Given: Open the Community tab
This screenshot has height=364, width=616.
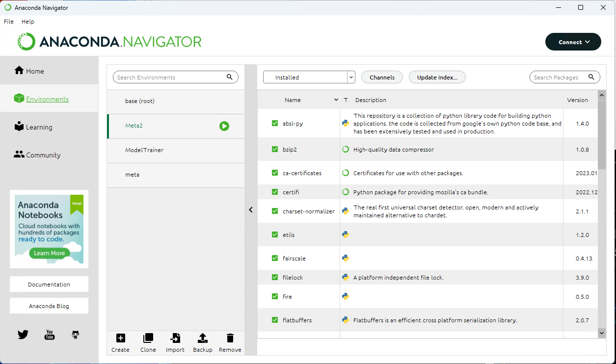Looking at the screenshot, I should click(49, 155).
